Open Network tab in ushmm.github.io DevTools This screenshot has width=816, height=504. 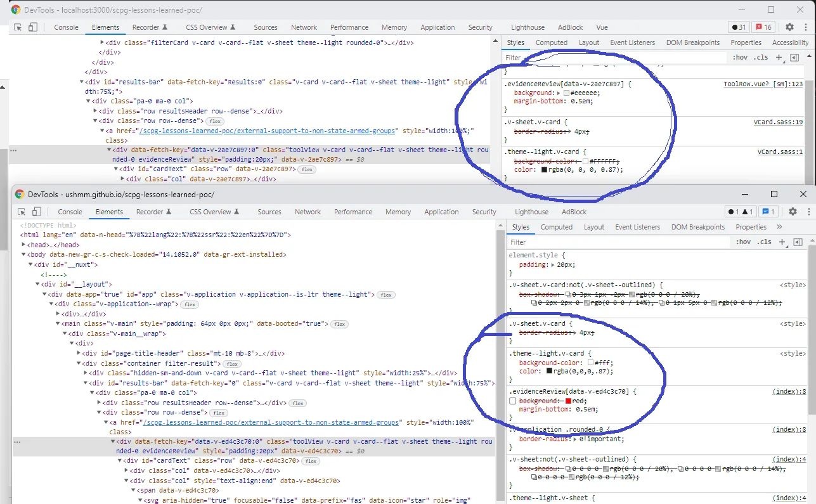click(308, 212)
